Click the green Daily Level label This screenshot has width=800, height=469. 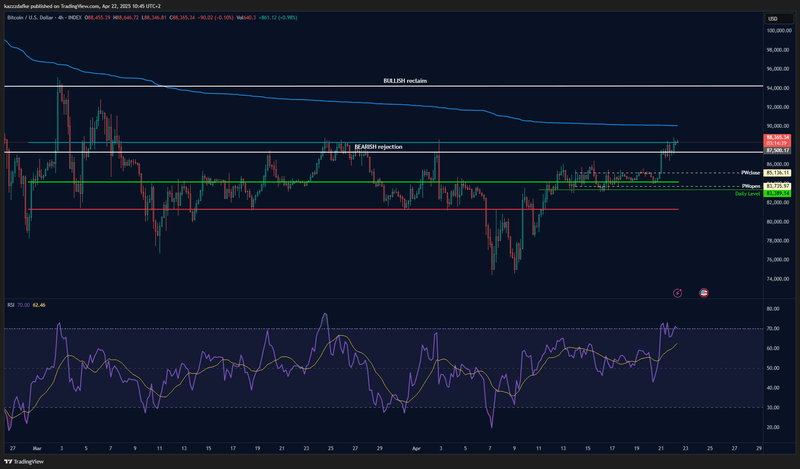747,194
